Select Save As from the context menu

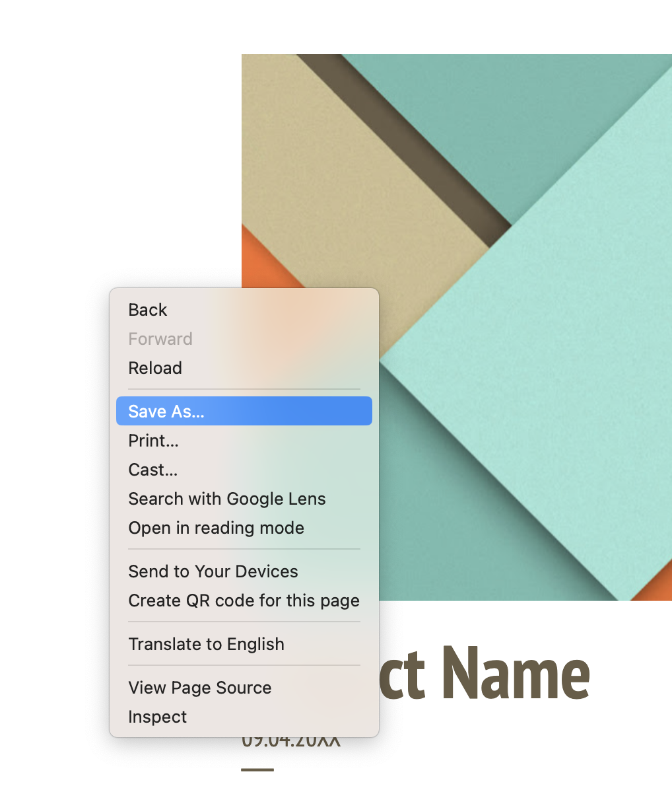(x=165, y=411)
